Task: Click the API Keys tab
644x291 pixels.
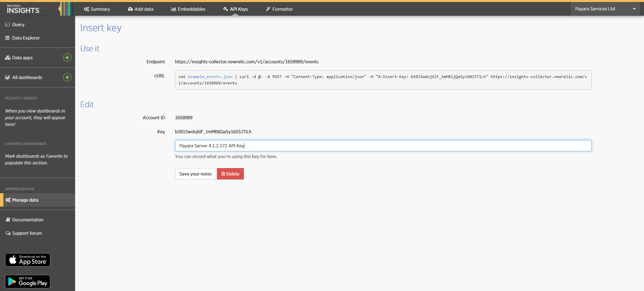Action: click(235, 9)
